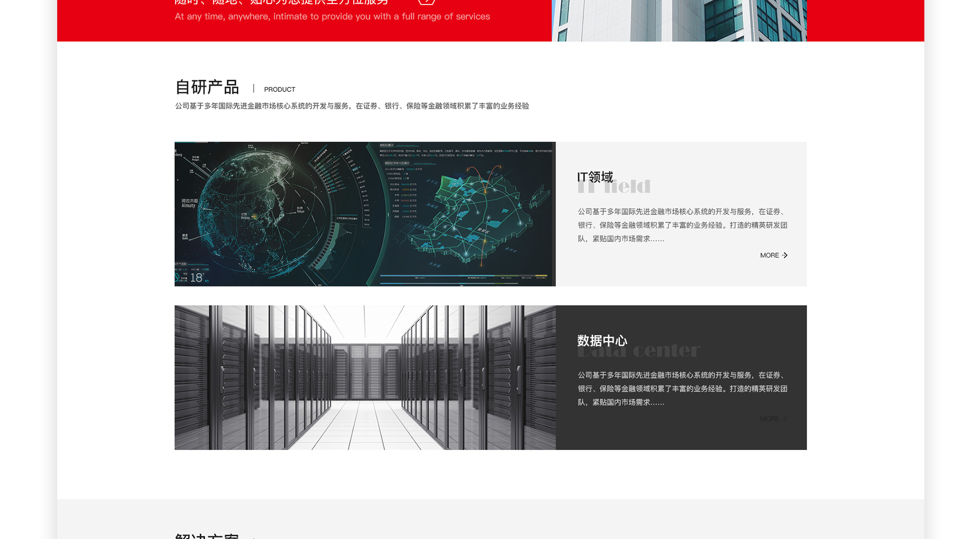Click the 数据中心 description paragraph
This screenshot has height=539, width=980.
pyautogui.click(x=682, y=388)
